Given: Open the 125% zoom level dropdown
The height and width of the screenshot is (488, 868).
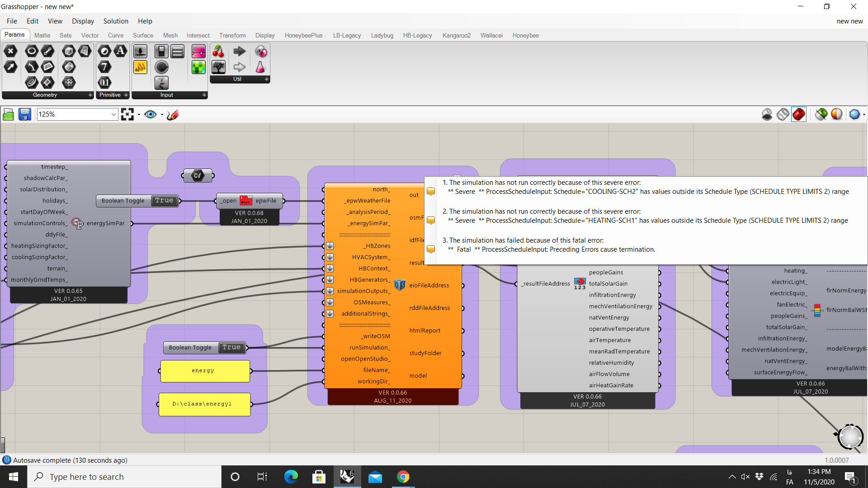Looking at the screenshot, I should [113, 114].
